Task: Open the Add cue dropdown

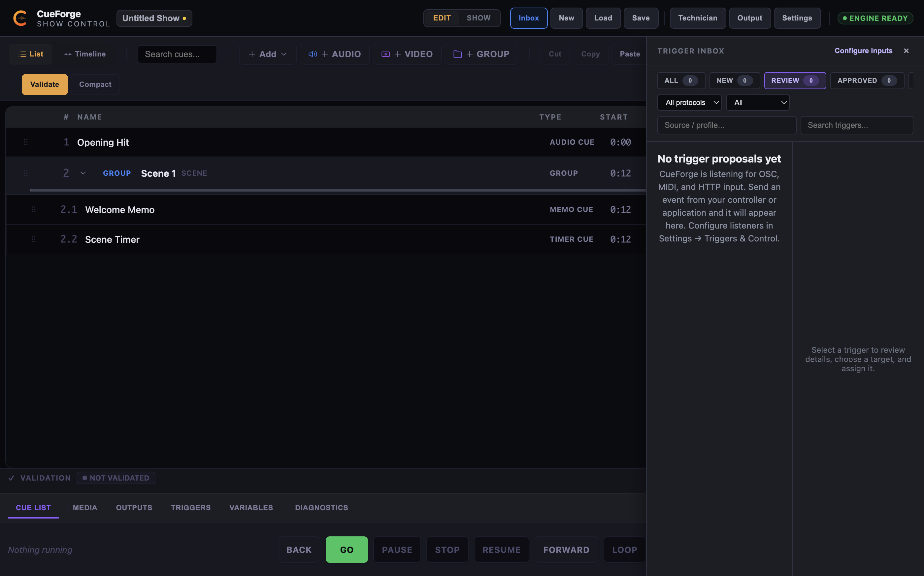Action: click(268, 54)
